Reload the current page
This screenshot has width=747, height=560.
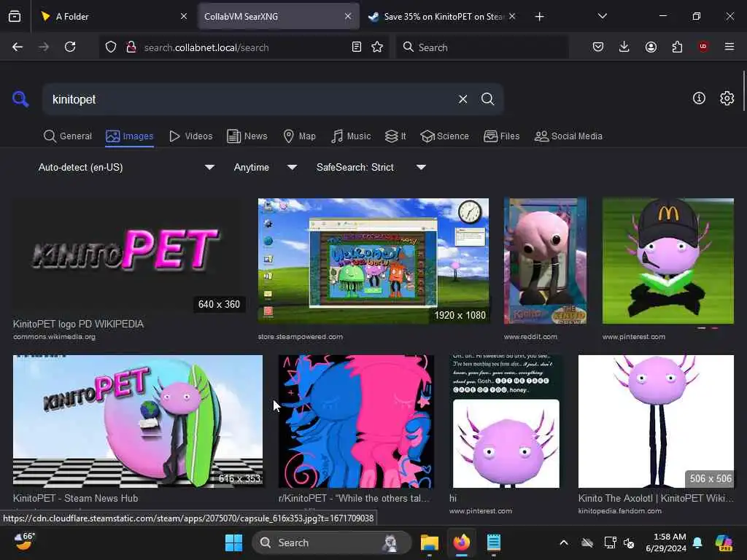pyautogui.click(x=70, y=47)
